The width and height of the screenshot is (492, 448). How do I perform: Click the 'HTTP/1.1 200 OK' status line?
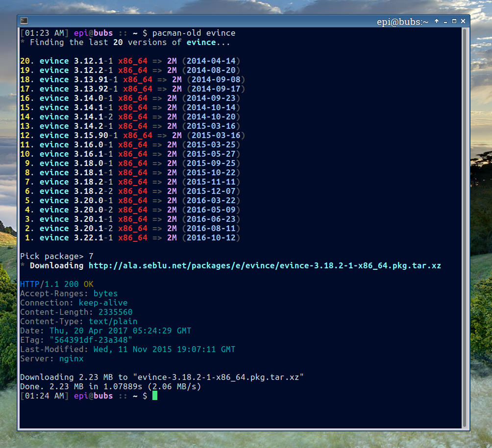56,284
